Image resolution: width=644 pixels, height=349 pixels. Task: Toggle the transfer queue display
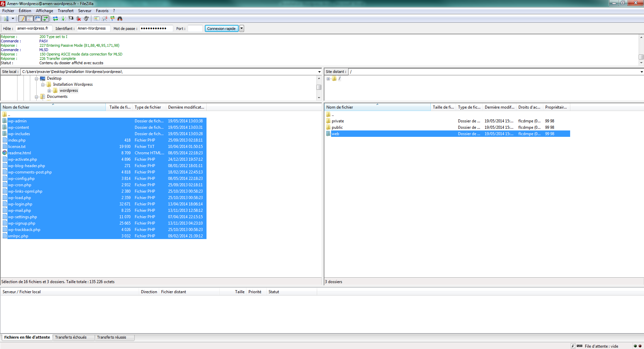pos(45,18)
